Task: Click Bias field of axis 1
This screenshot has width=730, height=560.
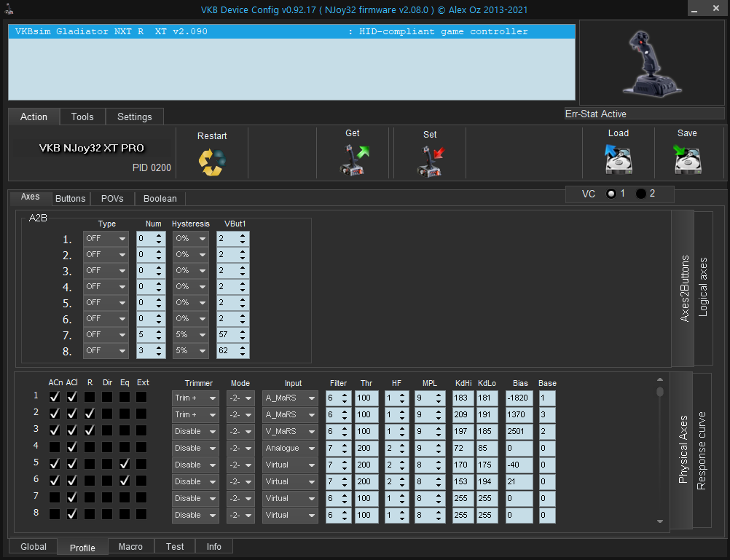Action: click(x=519, y=398)
